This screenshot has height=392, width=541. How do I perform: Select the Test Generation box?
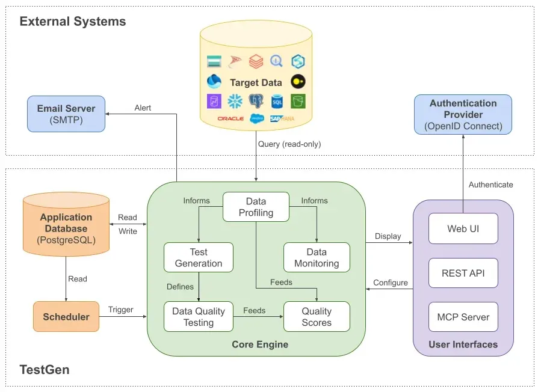199,257
